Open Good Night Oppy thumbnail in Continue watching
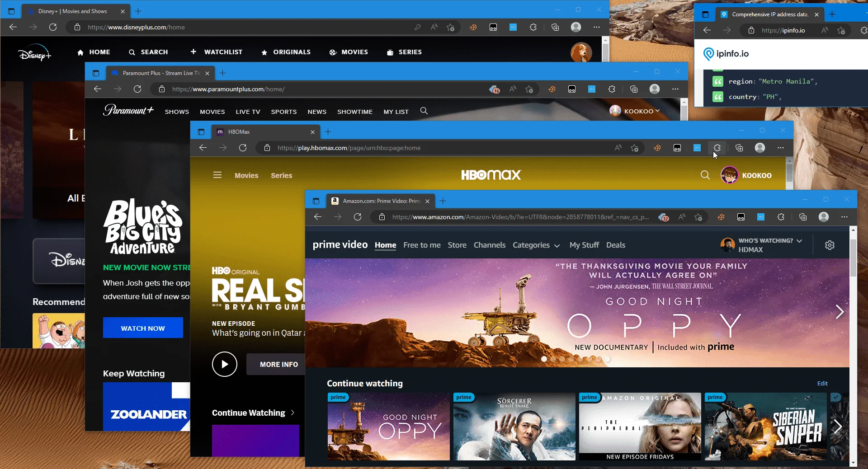This screenshot has width=868, height=469. 389,427
